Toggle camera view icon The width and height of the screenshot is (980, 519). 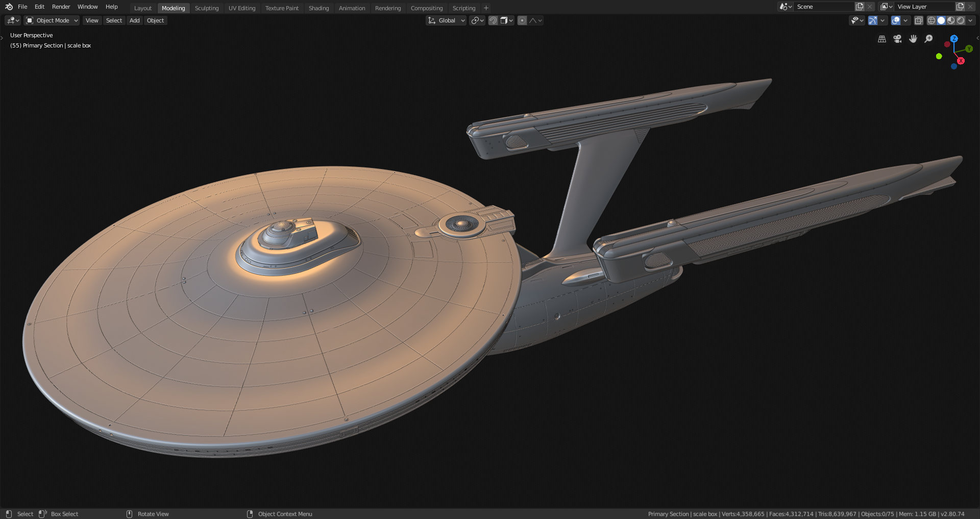[897, 39]
